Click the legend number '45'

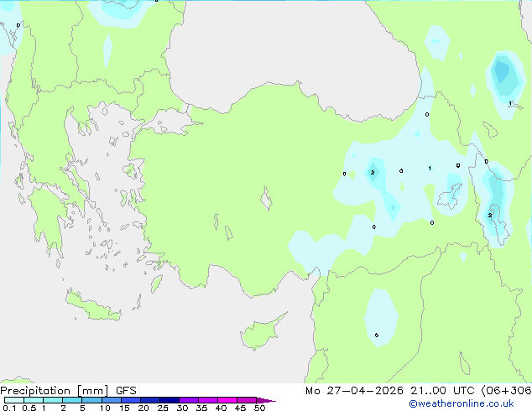[x=240, y=408]
